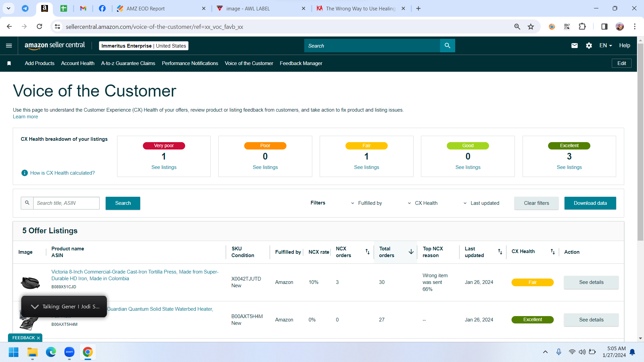The width and height of the screenshot is (644, 362).
Task: Click the How is CX Health calculated link
Action: pos(62,173)
